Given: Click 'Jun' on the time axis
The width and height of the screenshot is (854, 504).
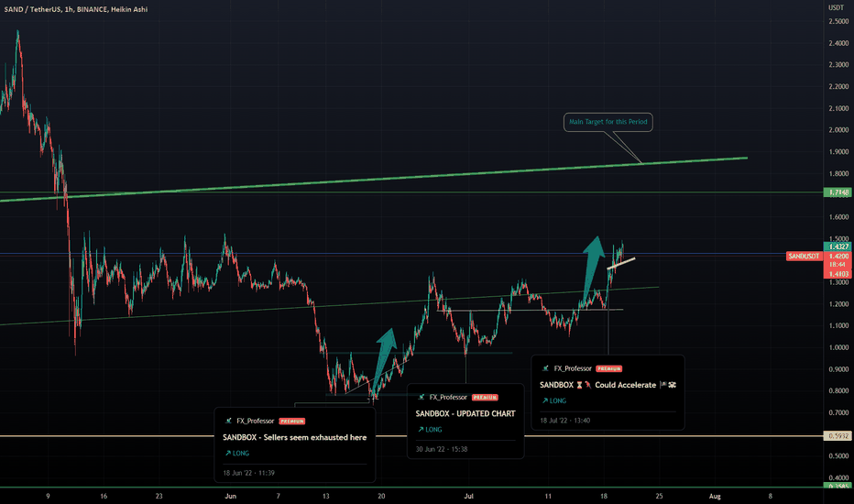Looking at the screenshot, I should pyautogui.click(x=230, y=497).
